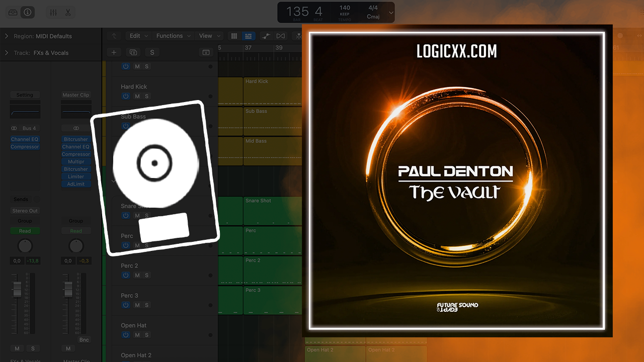Click the add new track plus button
644x362 pixels.
pos(114,52)
